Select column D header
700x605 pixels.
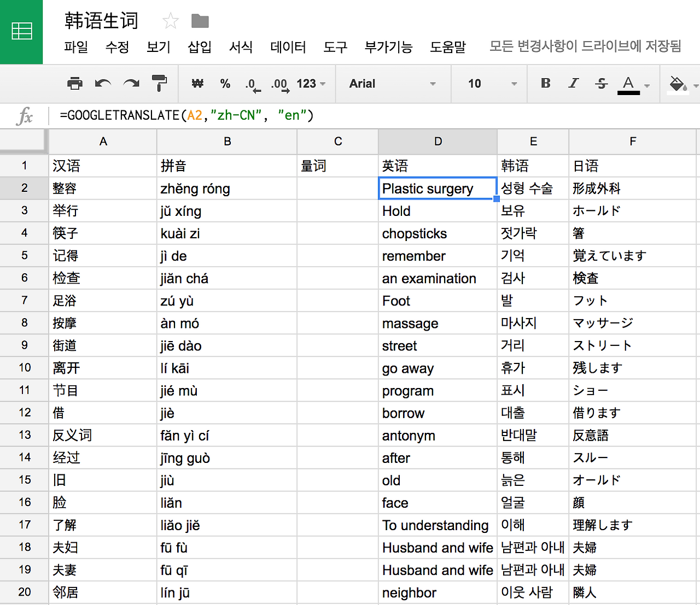[438, 142]
